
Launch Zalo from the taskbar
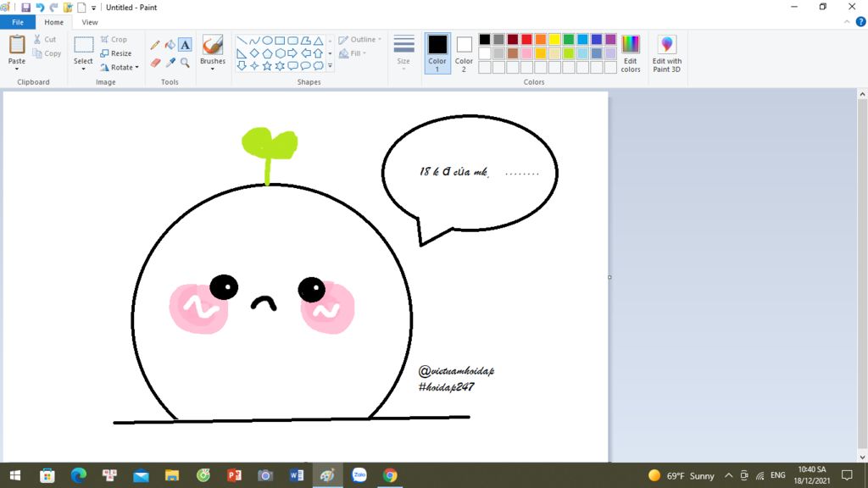pos(359,475)
